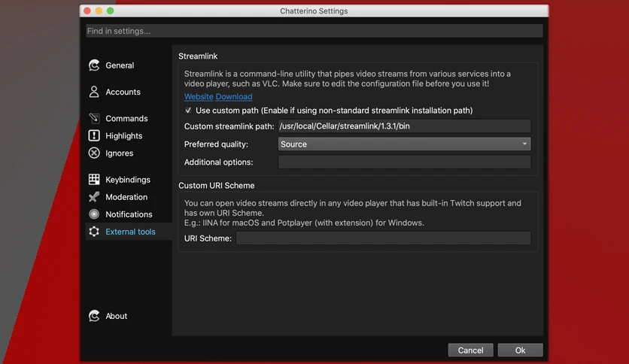Click the Preferred quality dropdown arrow

524,144
